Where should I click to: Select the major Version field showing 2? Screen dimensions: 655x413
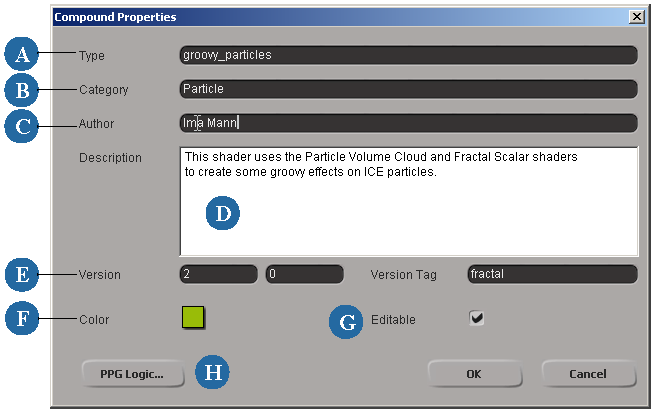click(x=218, y=274)
